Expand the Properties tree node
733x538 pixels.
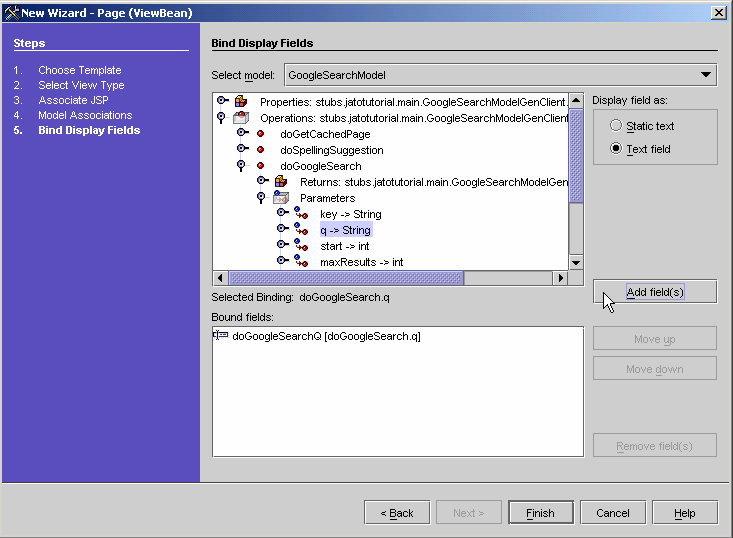click(223, 100)
